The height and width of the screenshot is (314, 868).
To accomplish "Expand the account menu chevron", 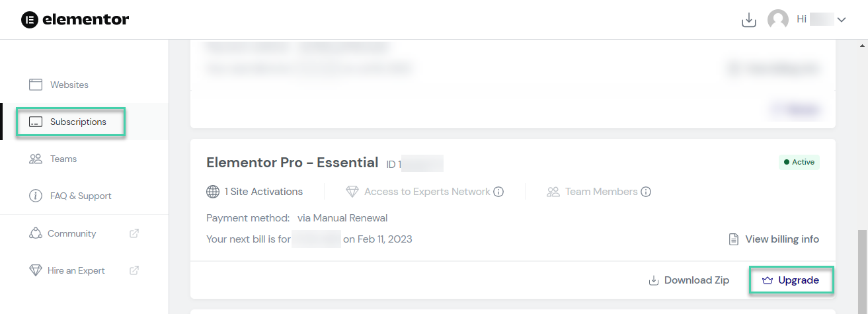I will (842, 20).
